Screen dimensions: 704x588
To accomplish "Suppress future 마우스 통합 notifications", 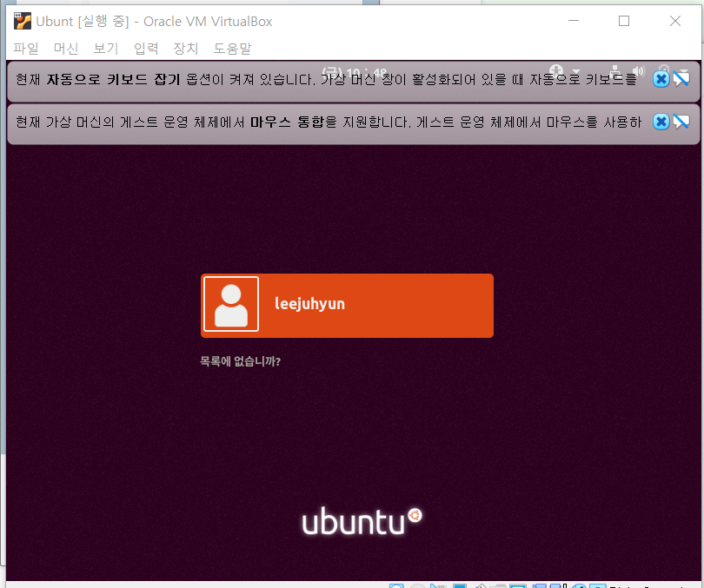I will (681, 122).
